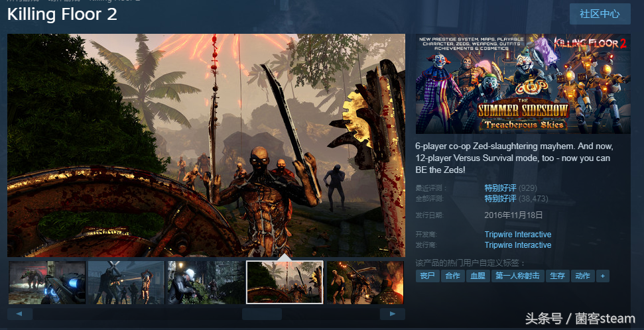Screen dimensions: 644x330
Task: Open developer Tripwire Interactive link
Action: pyautogui.click(x=518, y=235)
